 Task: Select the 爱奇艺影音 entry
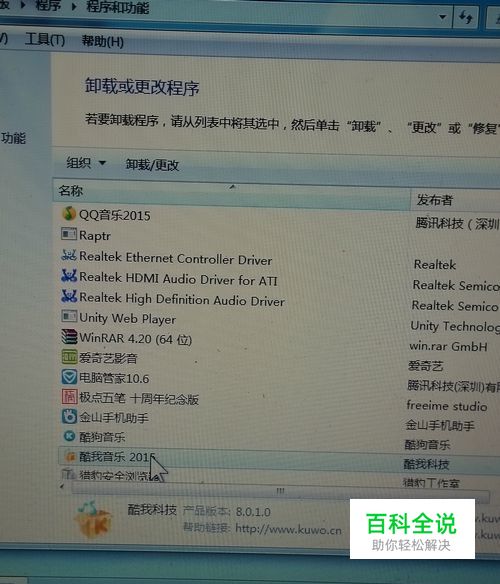pyautogui.click(x=108, y=358)
